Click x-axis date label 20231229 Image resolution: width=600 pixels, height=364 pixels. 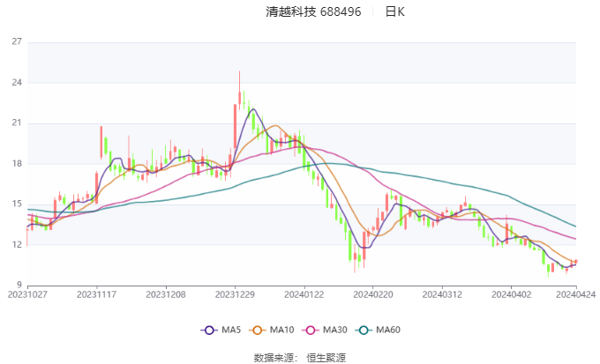235,294
